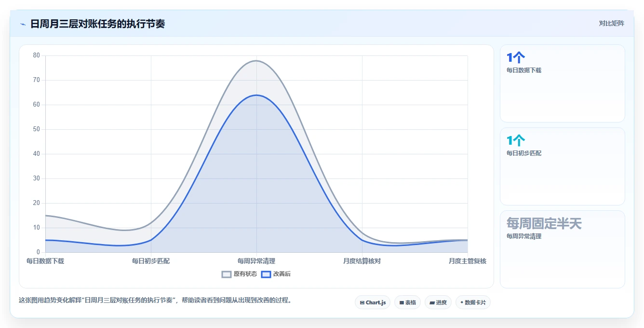
Task: Click x-axis label 月度主管复核
Action: (468, 261)
